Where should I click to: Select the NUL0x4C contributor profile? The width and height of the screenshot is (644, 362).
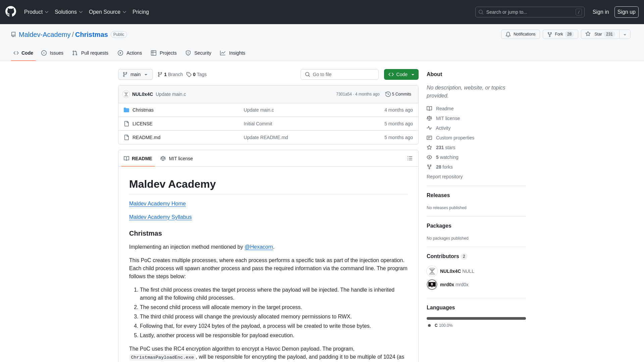450,271
